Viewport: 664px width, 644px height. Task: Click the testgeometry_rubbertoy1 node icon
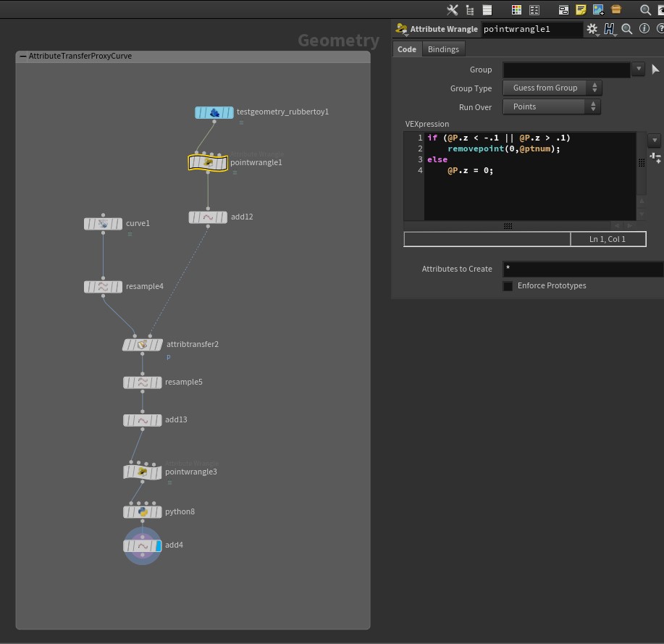click(214, 112)
